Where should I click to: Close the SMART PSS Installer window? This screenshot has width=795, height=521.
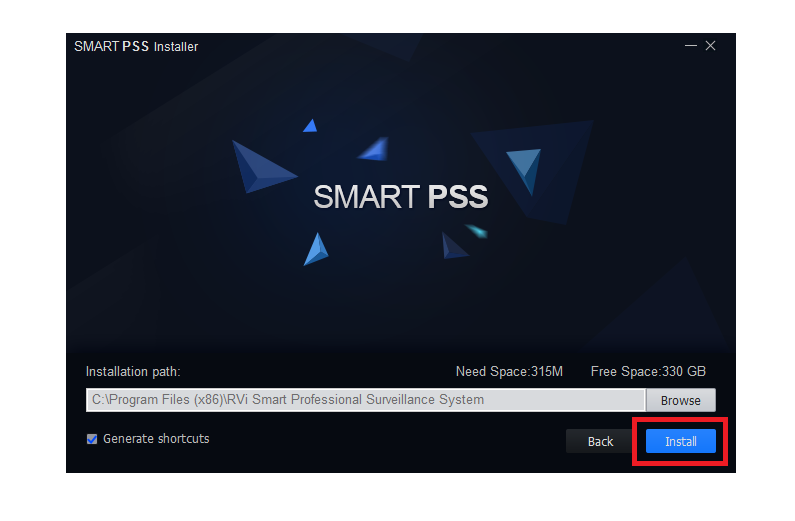coord(711,46)
